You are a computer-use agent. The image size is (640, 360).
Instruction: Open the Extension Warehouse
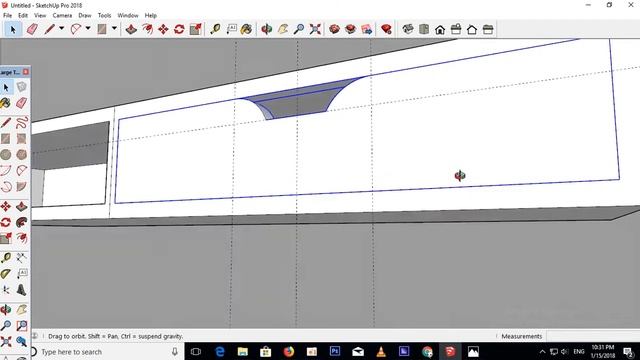tap(351, 29)
